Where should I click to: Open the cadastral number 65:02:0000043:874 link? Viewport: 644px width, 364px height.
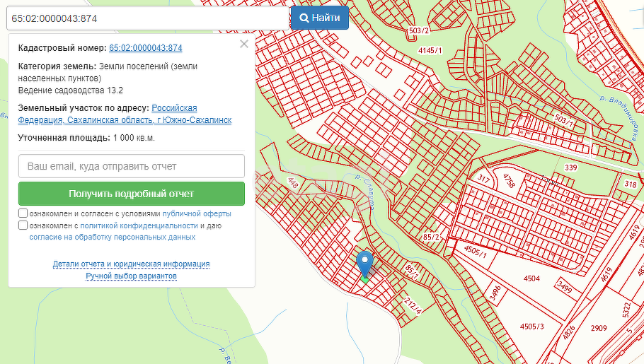tap(146, 48)
